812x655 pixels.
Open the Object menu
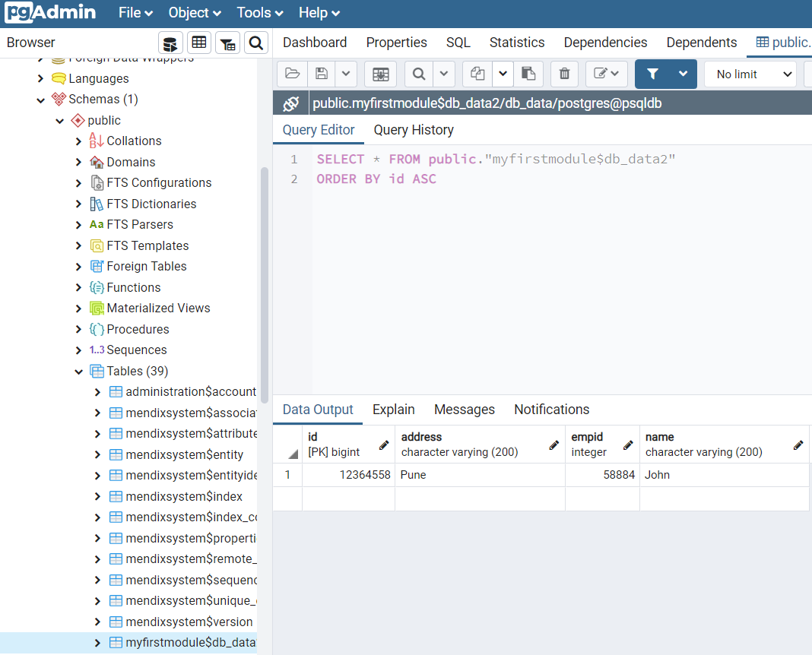pos(195,13)
